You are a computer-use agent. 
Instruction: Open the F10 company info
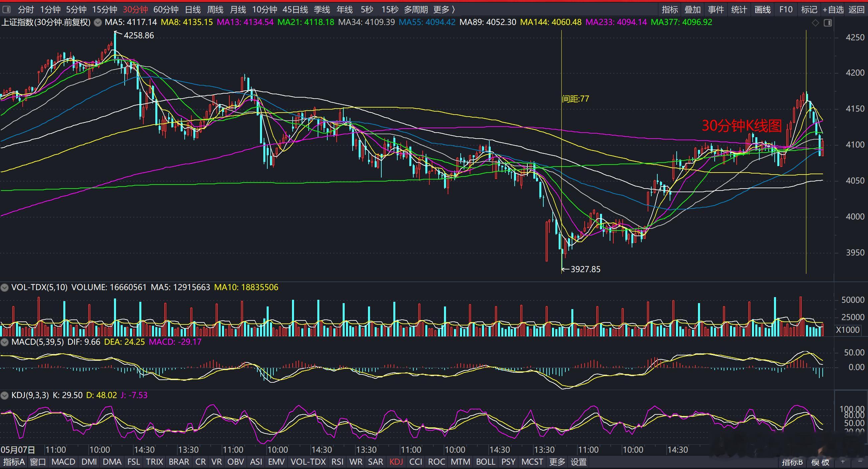click(786, 9)
